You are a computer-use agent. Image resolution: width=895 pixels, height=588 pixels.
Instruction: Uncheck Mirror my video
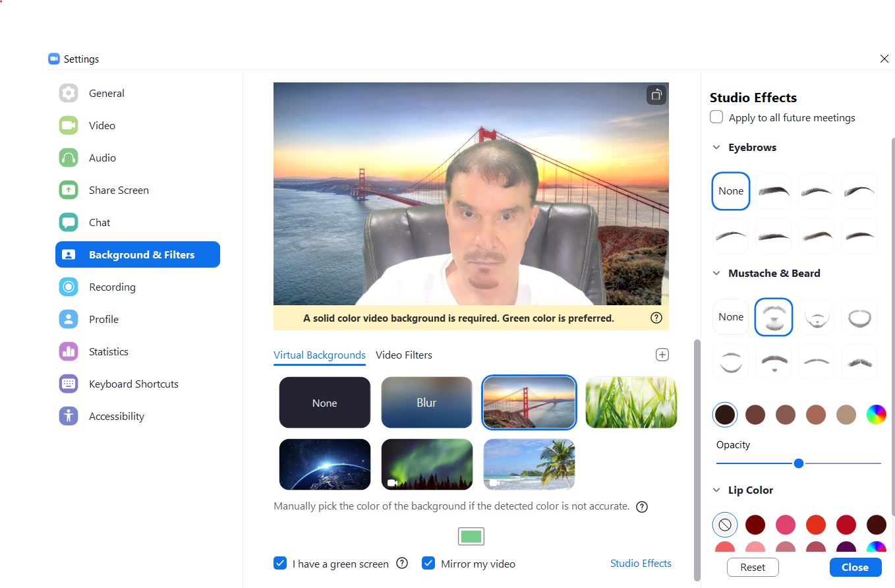pyautogui.click(x=428, y=563)
